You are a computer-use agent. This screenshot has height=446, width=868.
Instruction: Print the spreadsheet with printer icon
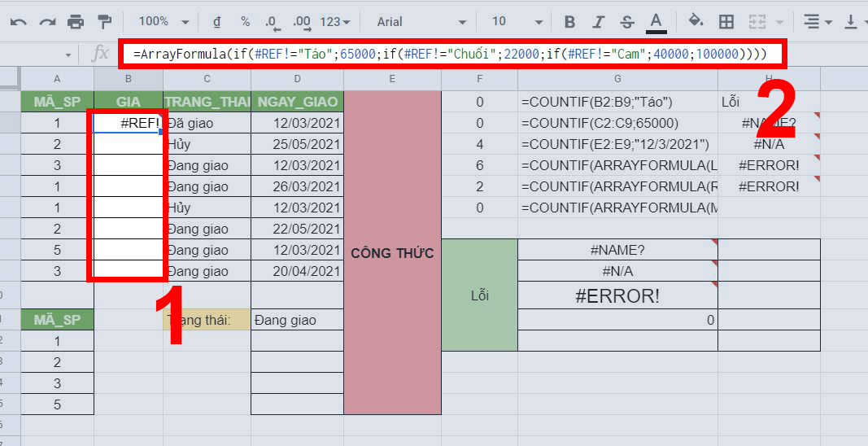pyautogui.click(x=76, y=22)
